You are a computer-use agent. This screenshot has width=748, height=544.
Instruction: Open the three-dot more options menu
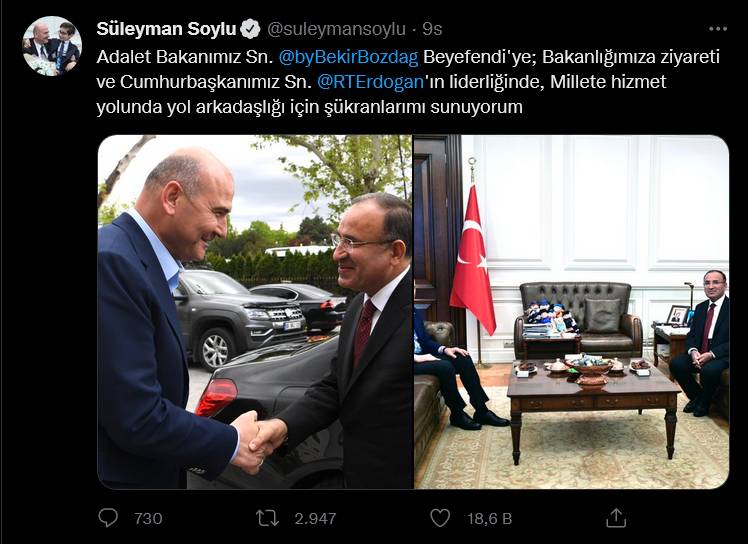(718, 29)
